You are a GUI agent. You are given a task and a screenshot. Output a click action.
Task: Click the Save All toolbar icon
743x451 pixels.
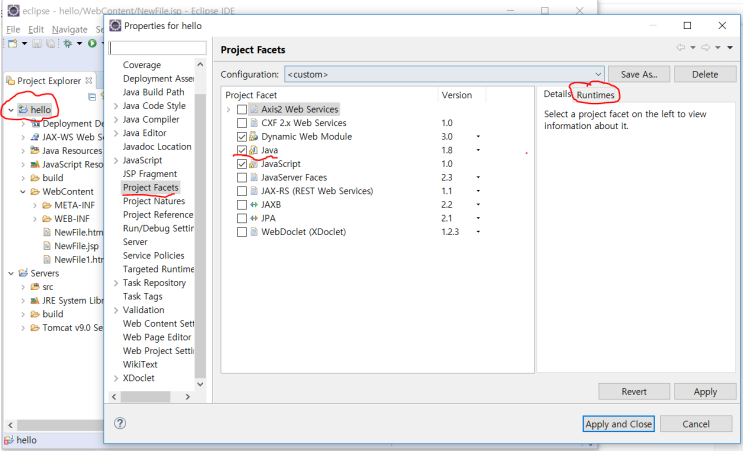[x=50, y=44]
